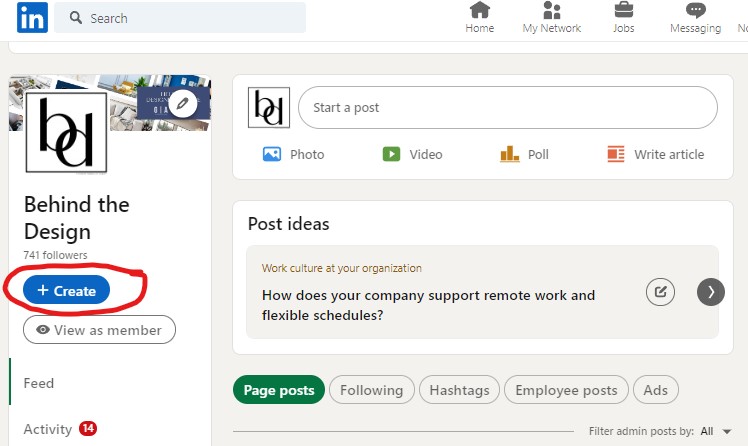Viewport: 748px width, 446px height.
Task: Edit the cover image pencil icon
Action: (x=183, y=103)
